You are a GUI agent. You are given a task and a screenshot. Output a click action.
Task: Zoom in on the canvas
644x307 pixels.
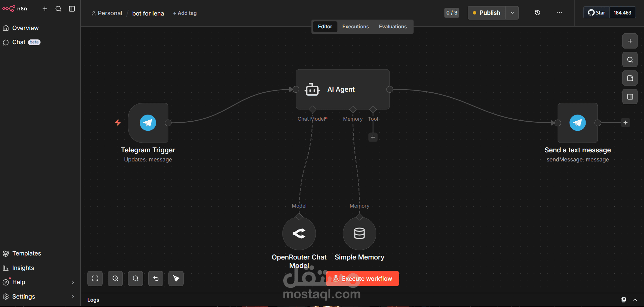tap(115, 278)
